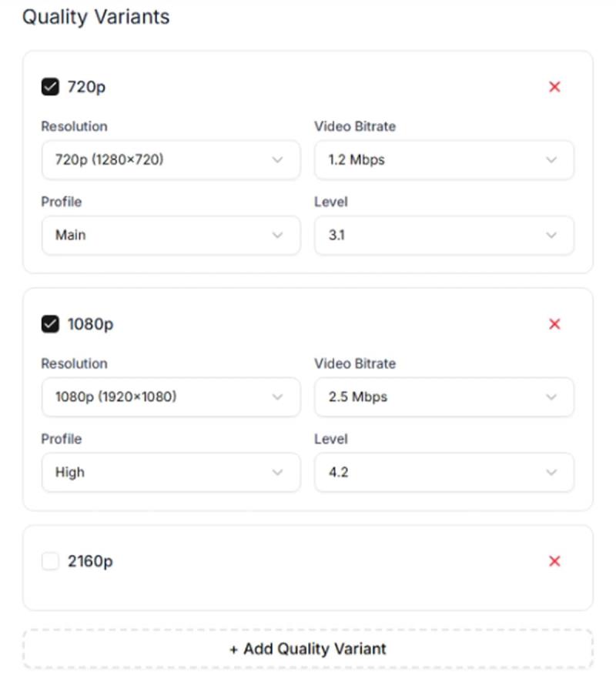Change the 2.5 Mbps bitrate dropdown
Viewport: 616px width, 686px height.
tap(444, 397)
